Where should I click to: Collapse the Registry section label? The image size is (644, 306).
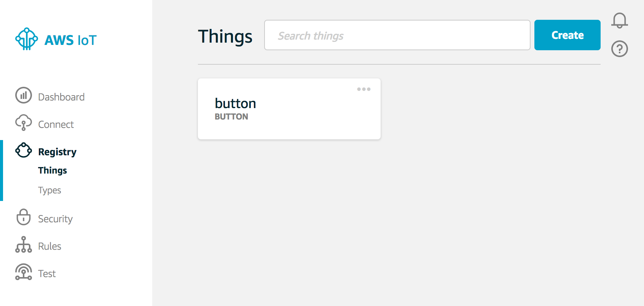click(57, 152)
